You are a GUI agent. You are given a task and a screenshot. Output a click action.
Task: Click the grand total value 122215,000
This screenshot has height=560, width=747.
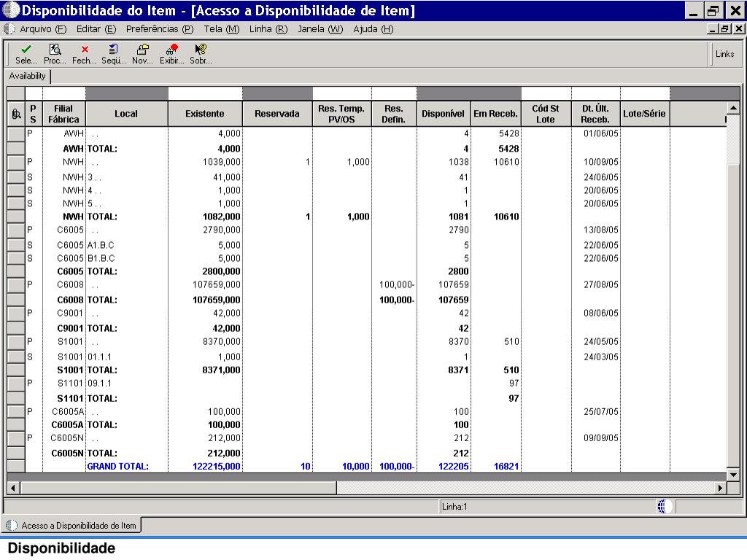(x=216, y=466)
